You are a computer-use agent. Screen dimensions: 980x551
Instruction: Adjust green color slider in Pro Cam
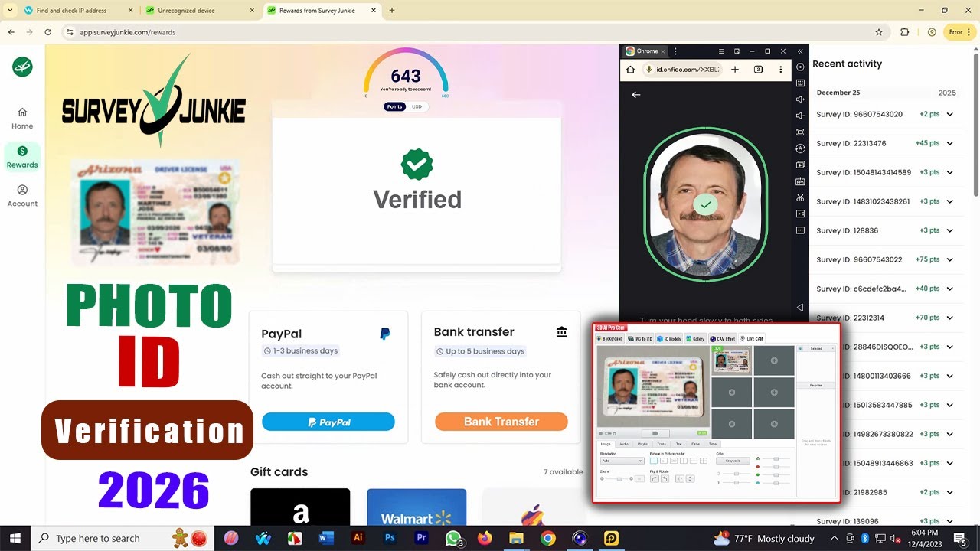[x=776, y=474]
